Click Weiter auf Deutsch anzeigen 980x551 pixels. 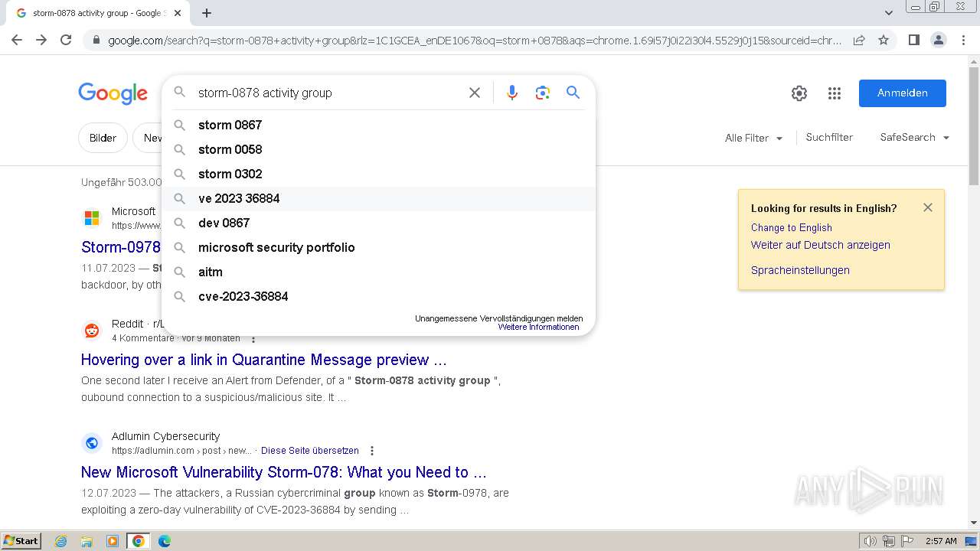coord(820,245)
